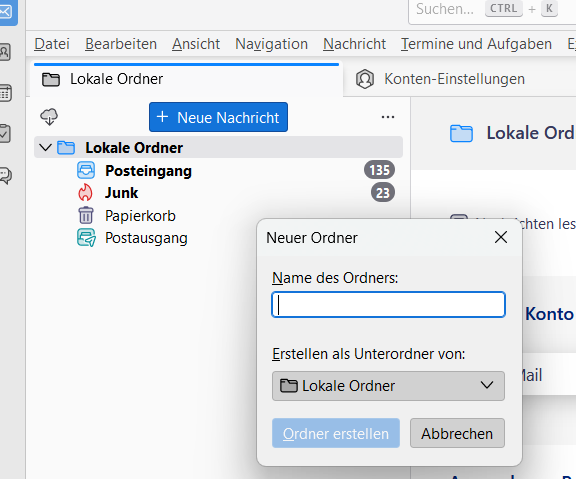Click the get messages cloud icon
The image size is (576, 479).
(49, 117)
